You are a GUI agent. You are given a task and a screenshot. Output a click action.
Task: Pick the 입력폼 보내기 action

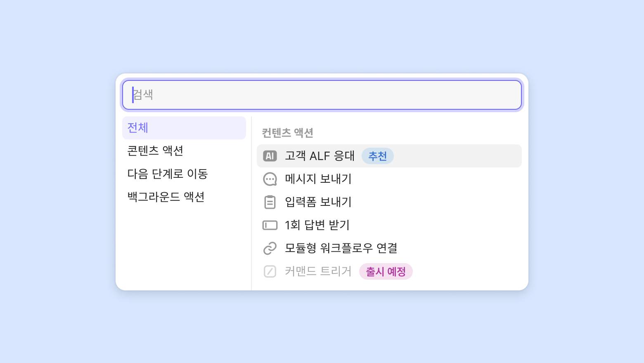pos(318,202)
